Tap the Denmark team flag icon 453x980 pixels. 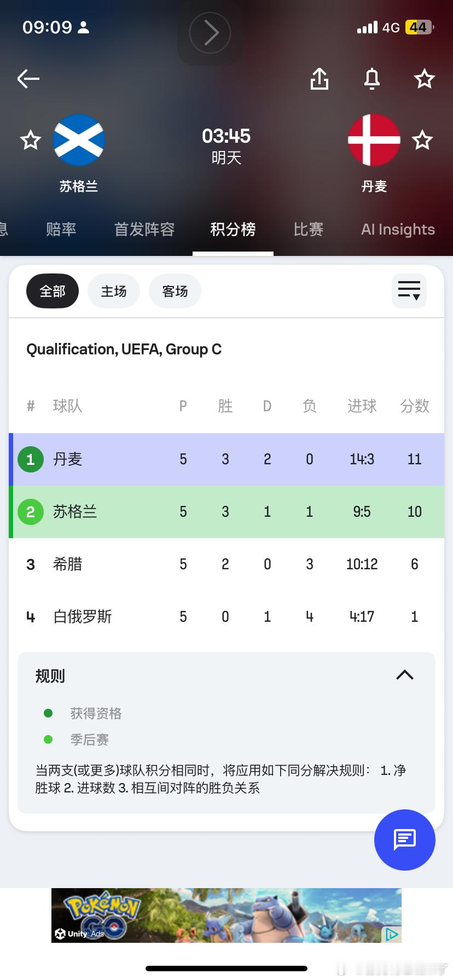pos(374,140)
